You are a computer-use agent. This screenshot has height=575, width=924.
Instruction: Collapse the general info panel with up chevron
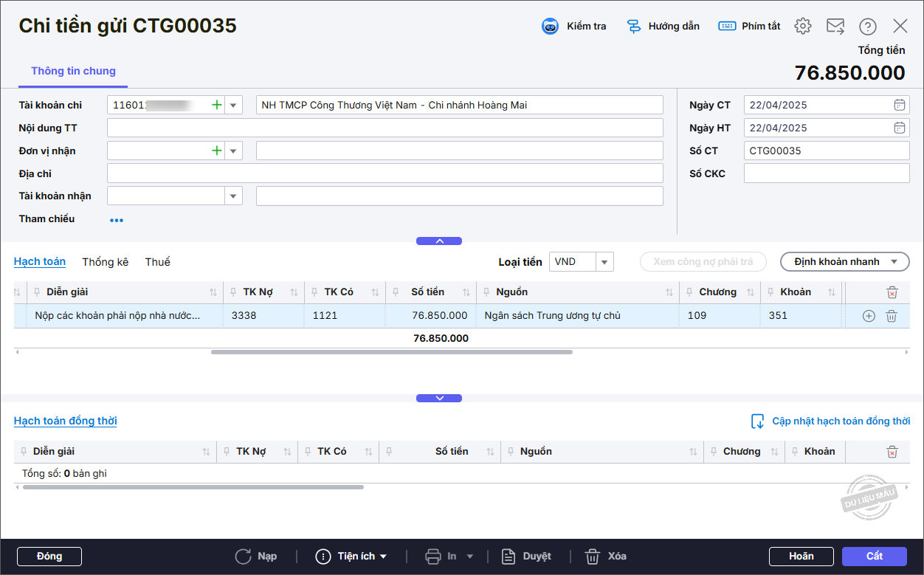[439, 241]
